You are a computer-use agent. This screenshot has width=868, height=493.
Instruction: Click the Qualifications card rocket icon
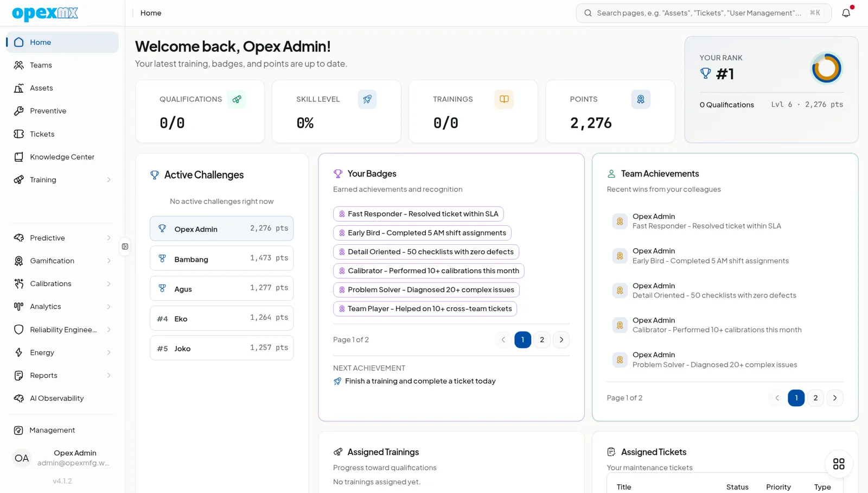point(237,99)
